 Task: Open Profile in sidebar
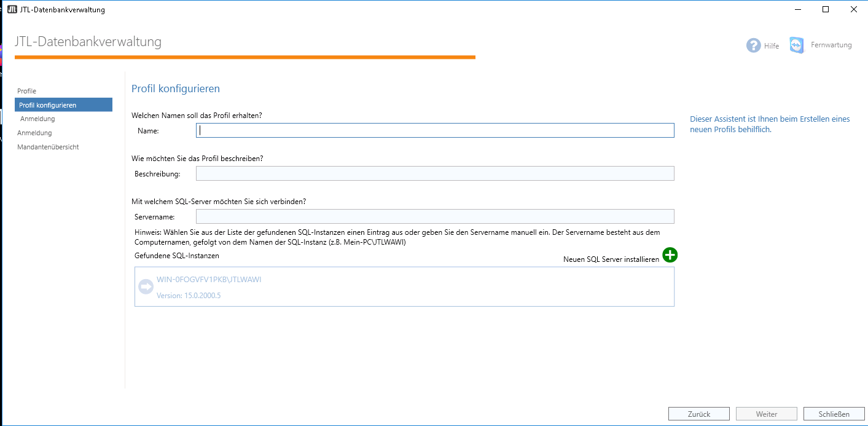(x=26, y=91)
